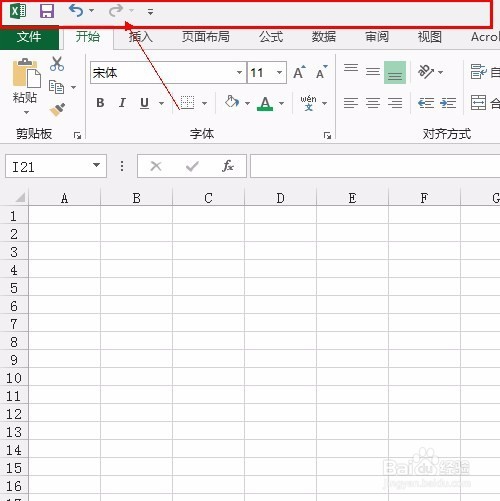The width and height of the screenshot is (500, 501).
Task: Toggle underline formatting
Action: 144,103
